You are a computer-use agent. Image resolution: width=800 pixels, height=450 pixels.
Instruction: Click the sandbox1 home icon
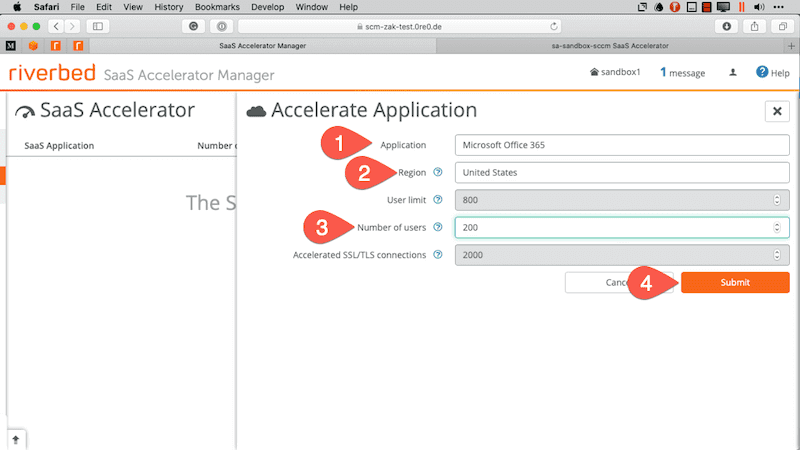(595, 72)
